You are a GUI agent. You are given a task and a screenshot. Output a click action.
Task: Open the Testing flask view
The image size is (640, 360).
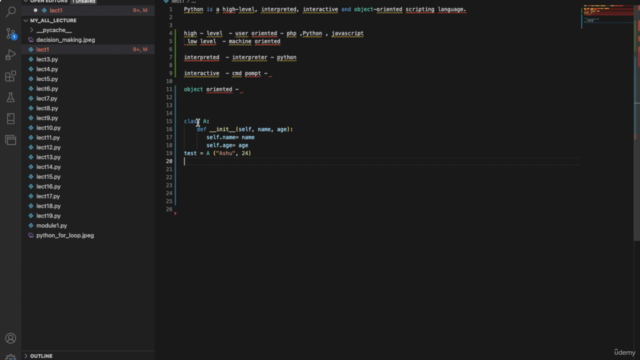(x=11, y=97)
